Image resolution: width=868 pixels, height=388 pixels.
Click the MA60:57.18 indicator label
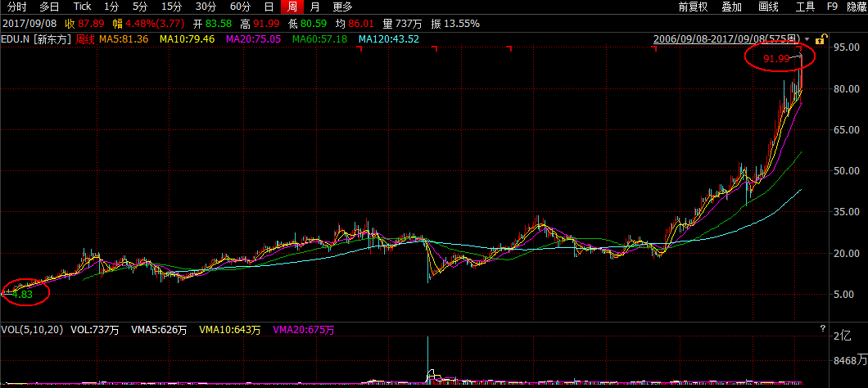point(319,39)
